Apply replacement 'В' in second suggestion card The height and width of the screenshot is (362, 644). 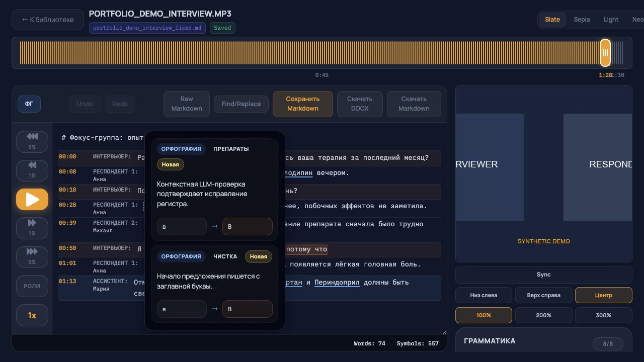[248, 309]
